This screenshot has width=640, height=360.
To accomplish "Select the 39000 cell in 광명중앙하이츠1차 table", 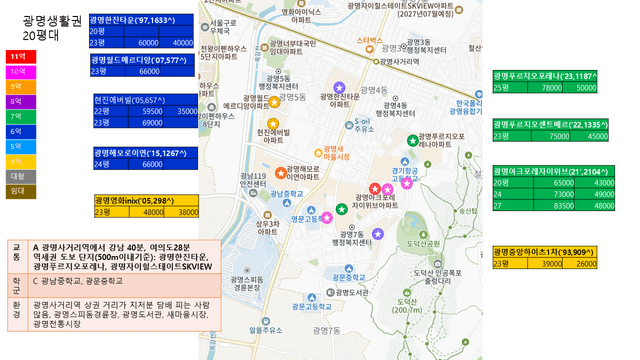I will click(x=545, y=264).
